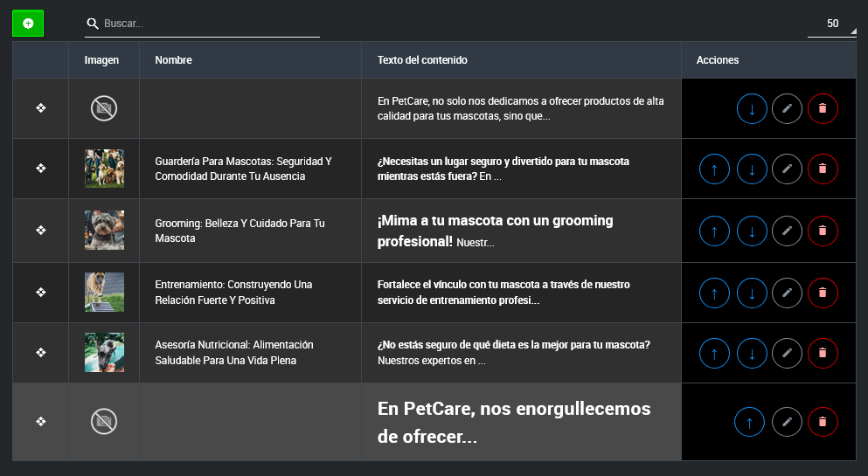
Task: Click the green add new item button
Action: click(x=28, y=24)
